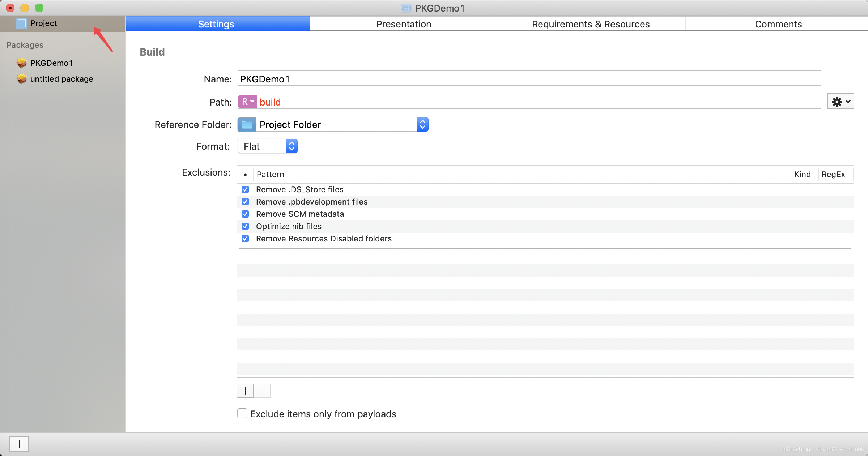
Task: Open the Presentation tab
Action: [404, 24]
